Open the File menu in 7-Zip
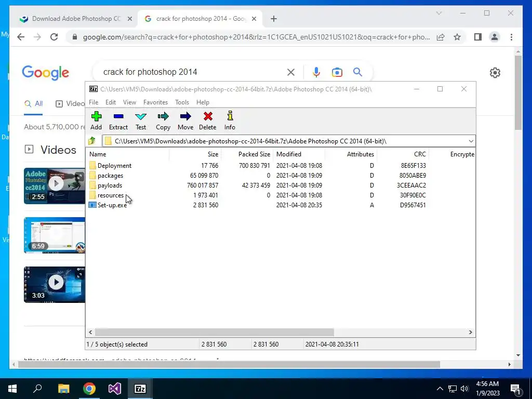 [94, 102]
